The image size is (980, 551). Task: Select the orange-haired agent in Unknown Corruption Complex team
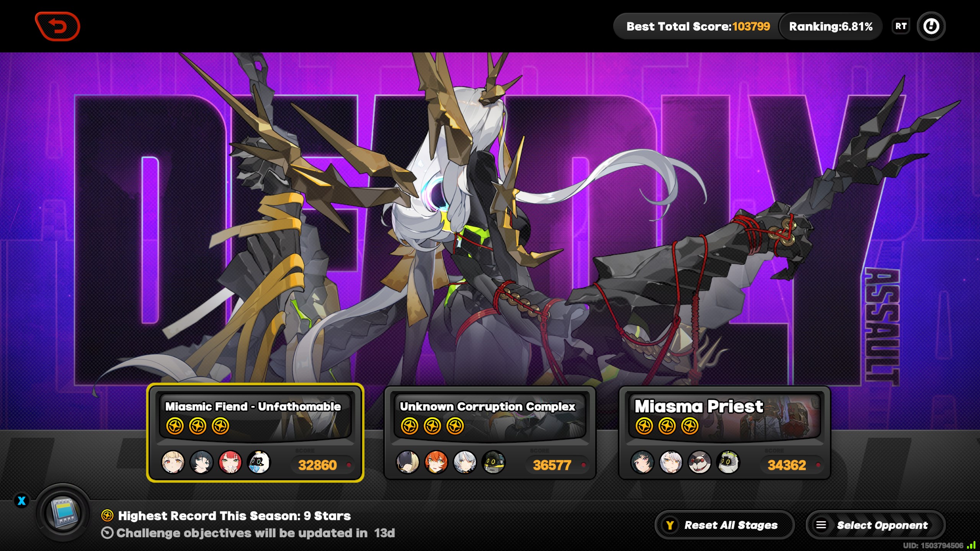coord(436,462)
